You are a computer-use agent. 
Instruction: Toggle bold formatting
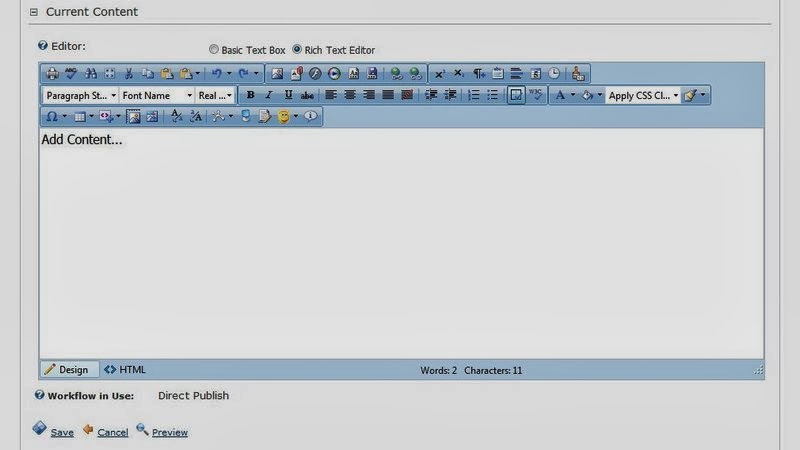(250, 95)
